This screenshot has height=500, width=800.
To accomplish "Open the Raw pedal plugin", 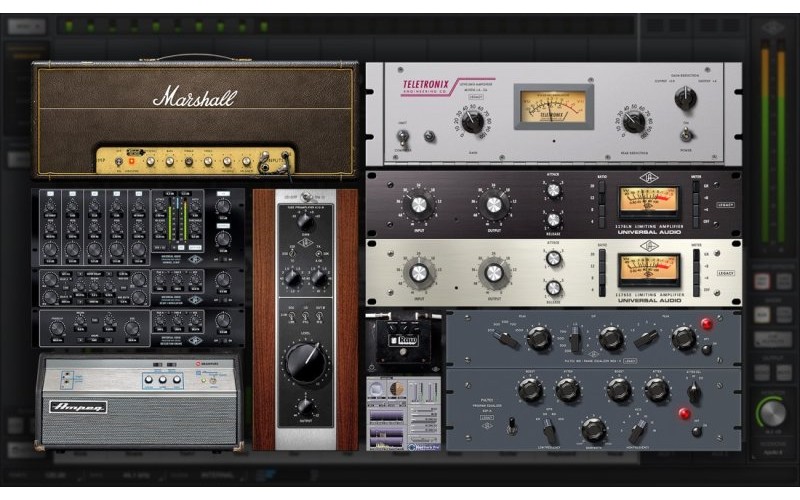I will click(x=403, y=343).
